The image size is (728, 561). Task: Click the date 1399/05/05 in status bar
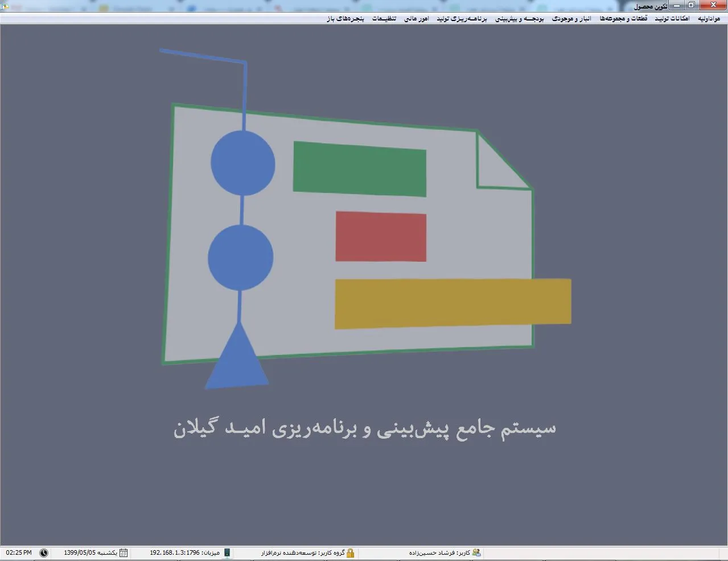pos(80,552)
